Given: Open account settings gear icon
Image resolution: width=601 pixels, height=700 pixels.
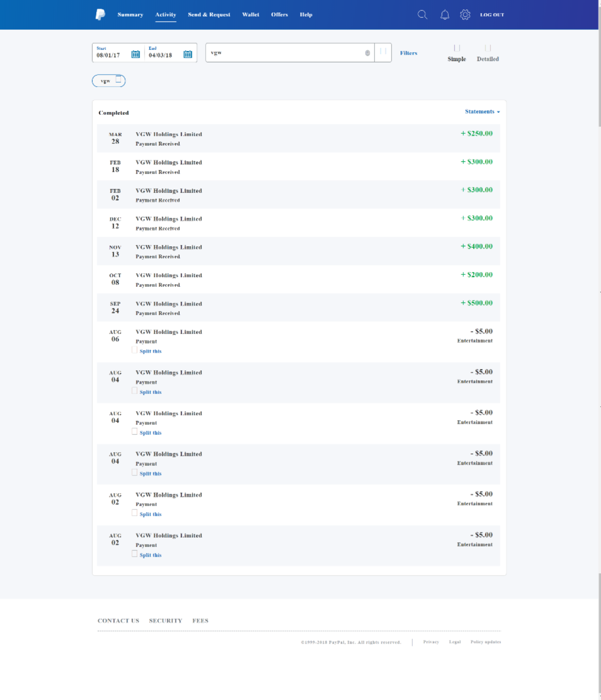Looking at the screenshot, I should (x=465, y=15).
